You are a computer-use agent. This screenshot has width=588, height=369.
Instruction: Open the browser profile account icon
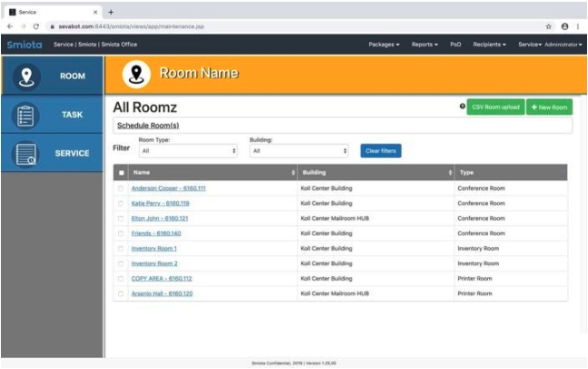coord(564,26)
